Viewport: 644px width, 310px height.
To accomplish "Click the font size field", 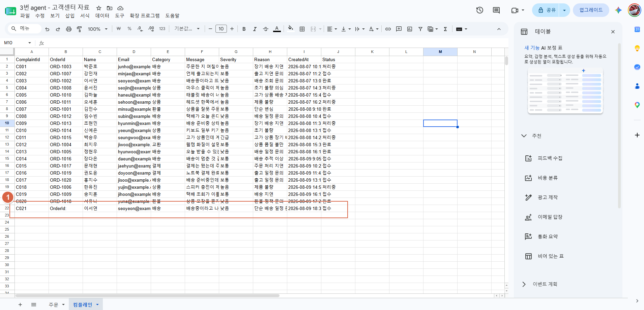I will tap(221, 29).
